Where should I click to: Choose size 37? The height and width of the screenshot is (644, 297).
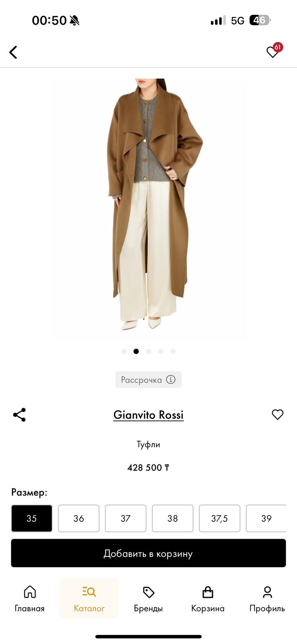(x=126, y=518)
